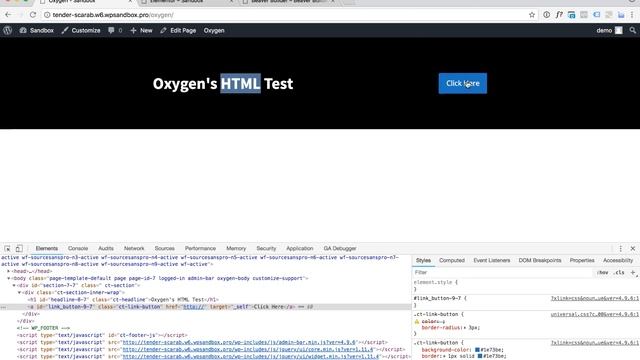Switch to the Audits tab
Viewport: 640px width, 360px height.
106,248
